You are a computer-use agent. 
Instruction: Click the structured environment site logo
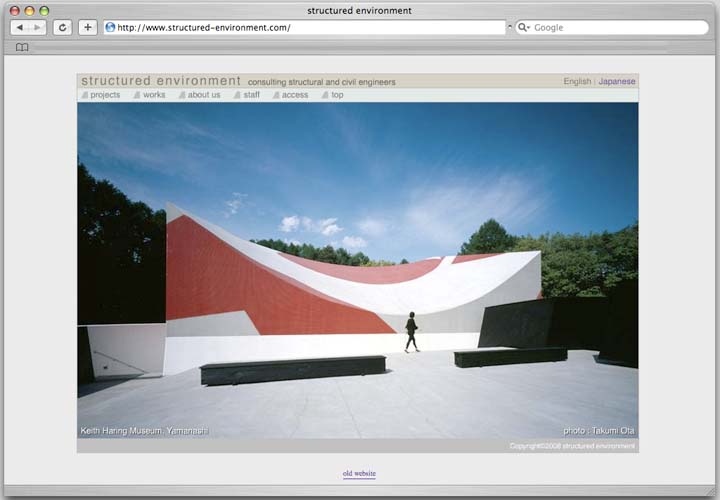point(161,81)
